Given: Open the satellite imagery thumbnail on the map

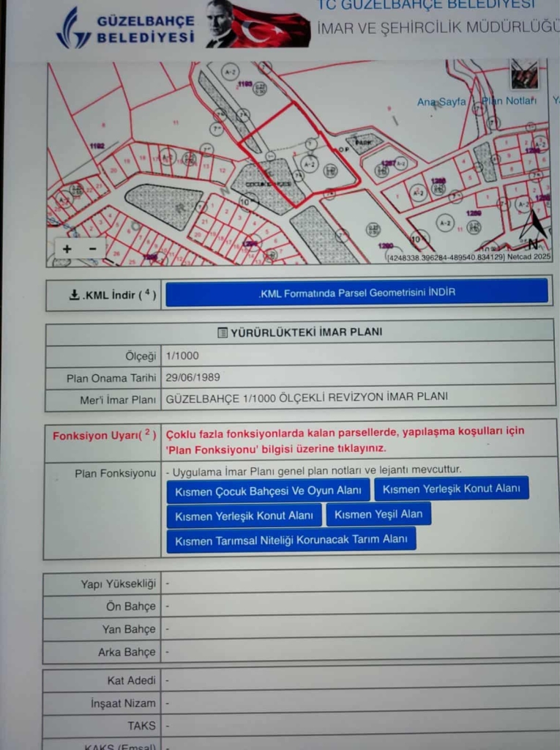Looking at the screenshot, I should (x=524, y=74).
